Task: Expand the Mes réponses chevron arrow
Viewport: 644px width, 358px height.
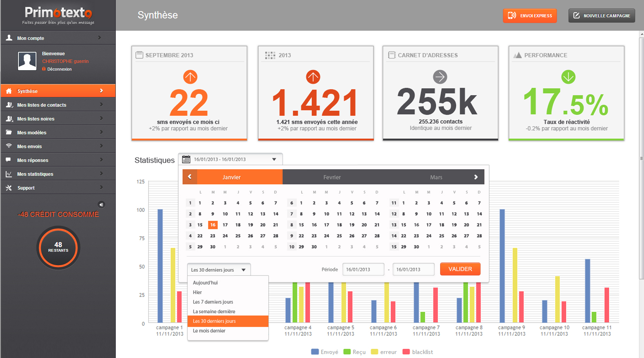Action: coord(101,160)
